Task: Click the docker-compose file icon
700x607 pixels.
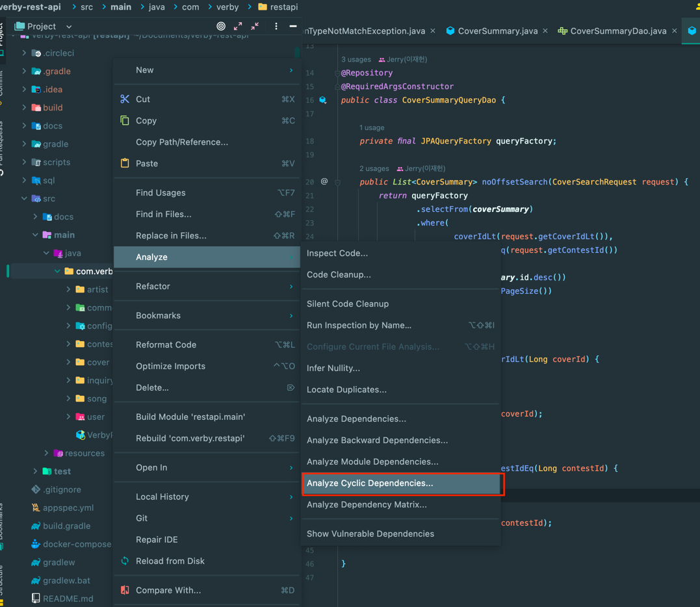Action: (36, 544)
